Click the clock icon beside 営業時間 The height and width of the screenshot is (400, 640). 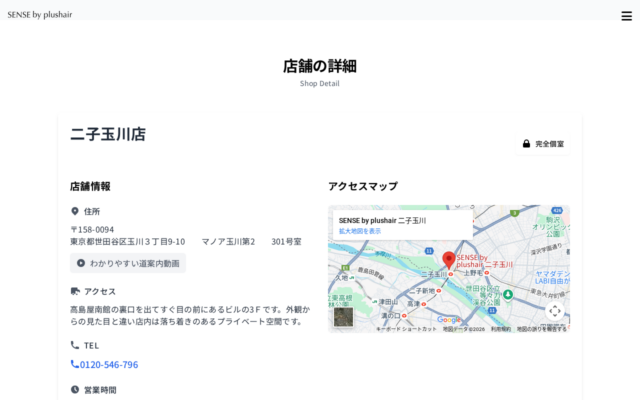(x=75, y=389)
